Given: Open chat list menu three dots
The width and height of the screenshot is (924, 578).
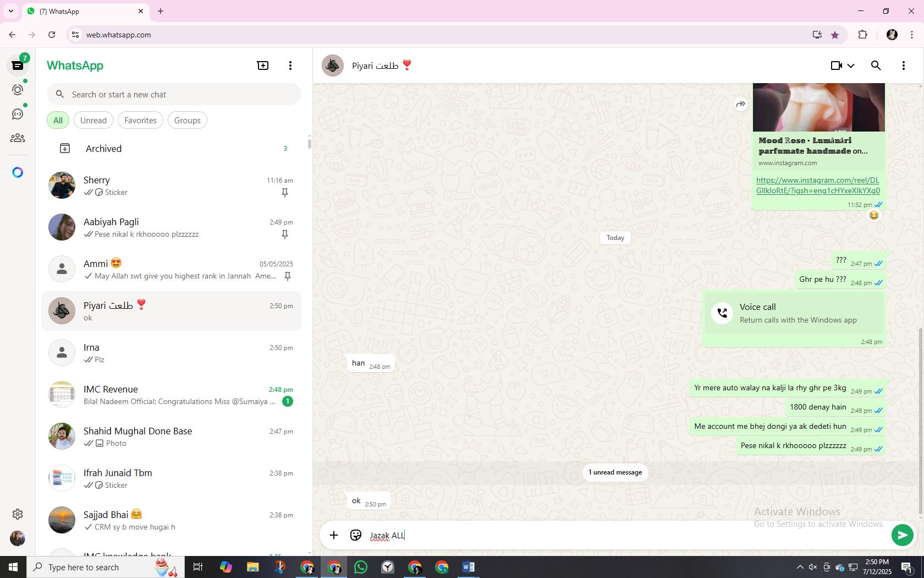Looking at the screenshot, I should pos(290,66).
